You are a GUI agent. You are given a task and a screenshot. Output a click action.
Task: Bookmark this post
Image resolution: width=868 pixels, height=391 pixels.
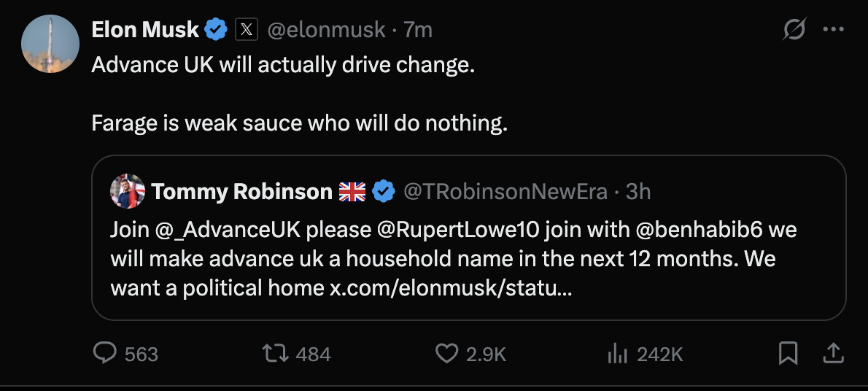(x=788, y=354)
